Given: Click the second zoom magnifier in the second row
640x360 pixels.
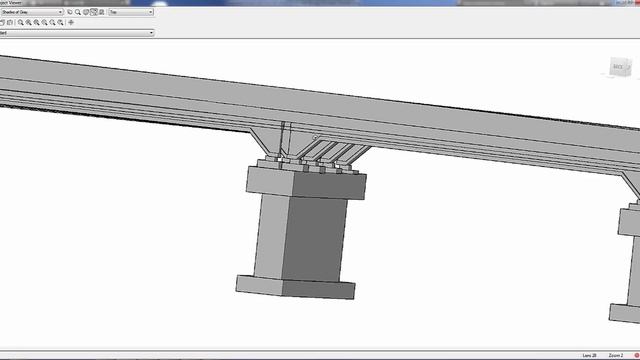Looking at the screenshot, I should pos(29,22).
